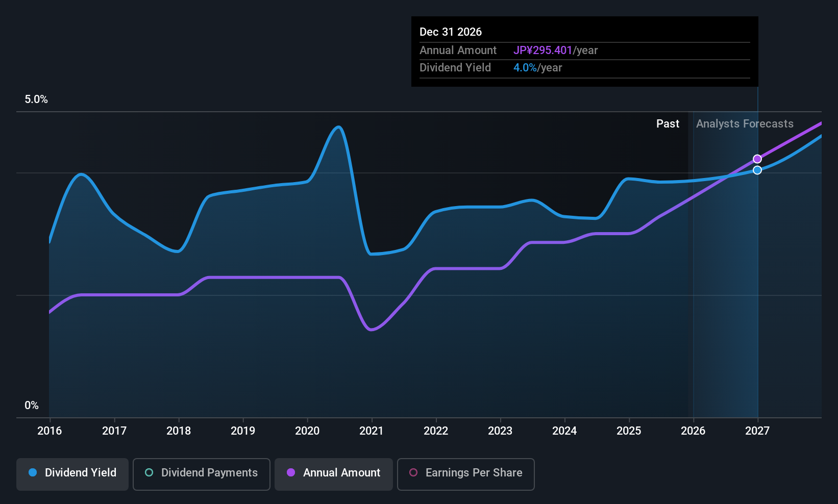The image size is (838, 504).
Task: Toggle the Dividend Yield legend button
Action: click(72, 474)
